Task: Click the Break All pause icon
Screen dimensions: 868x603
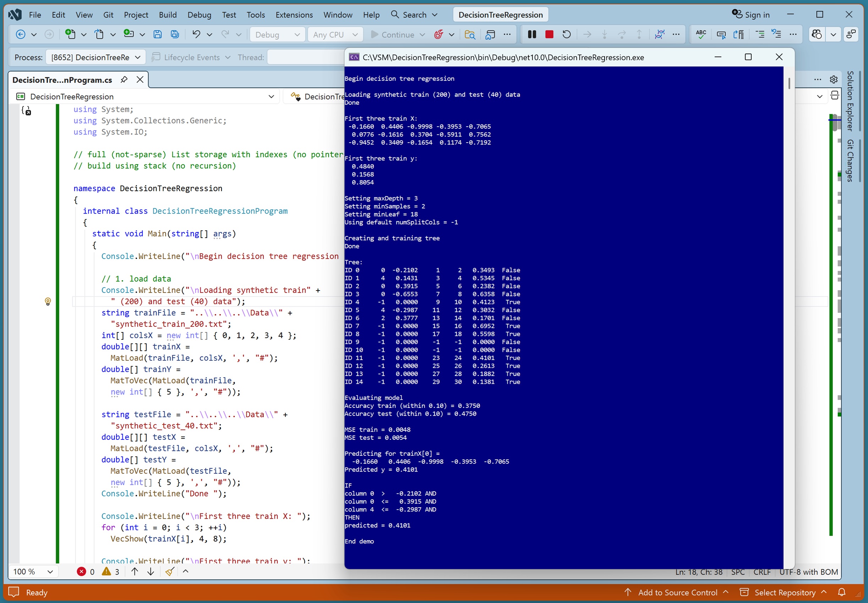Action: tap(531, 34)
